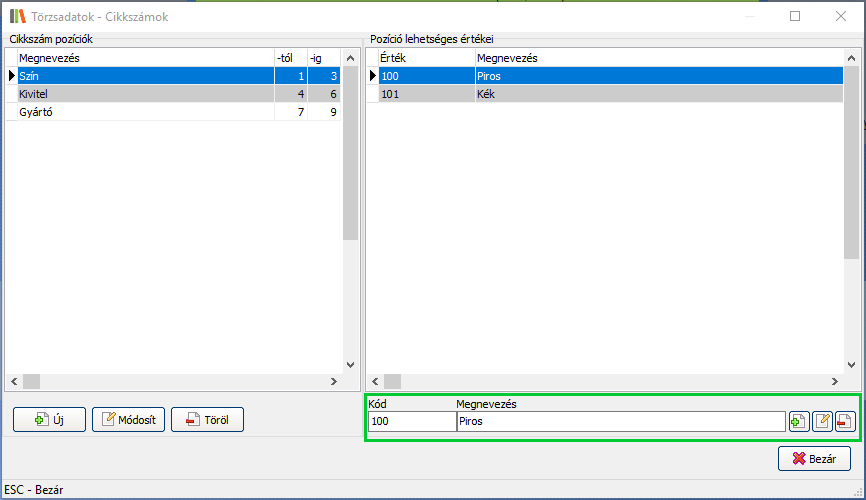The width and height of the screenshot is (866, 500).
Task: Close the dialog with Bezár button
Action: pyautogui.click(x=814, y=458)
